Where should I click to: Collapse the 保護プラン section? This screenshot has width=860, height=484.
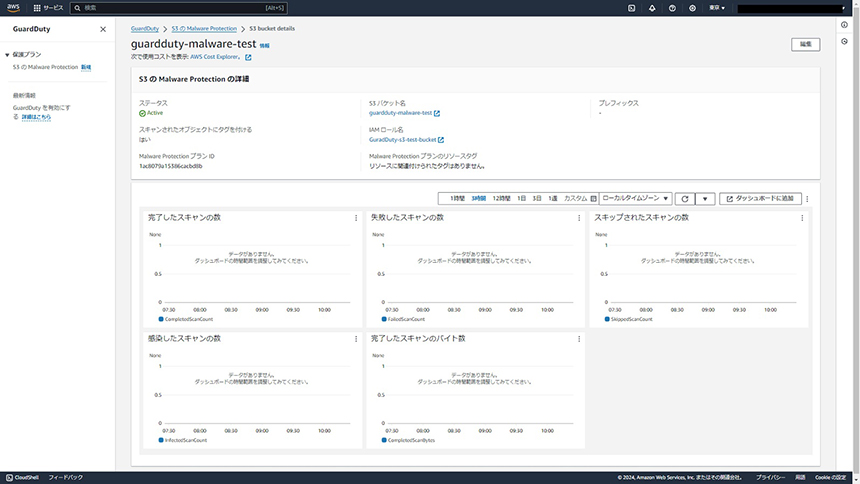coord(7,55)
